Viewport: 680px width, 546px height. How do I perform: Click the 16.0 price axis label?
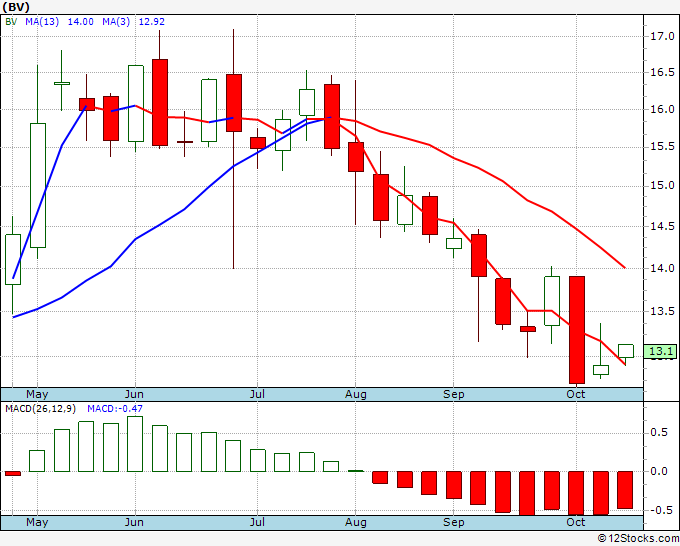pyautogui.click(x=662, y=109)
